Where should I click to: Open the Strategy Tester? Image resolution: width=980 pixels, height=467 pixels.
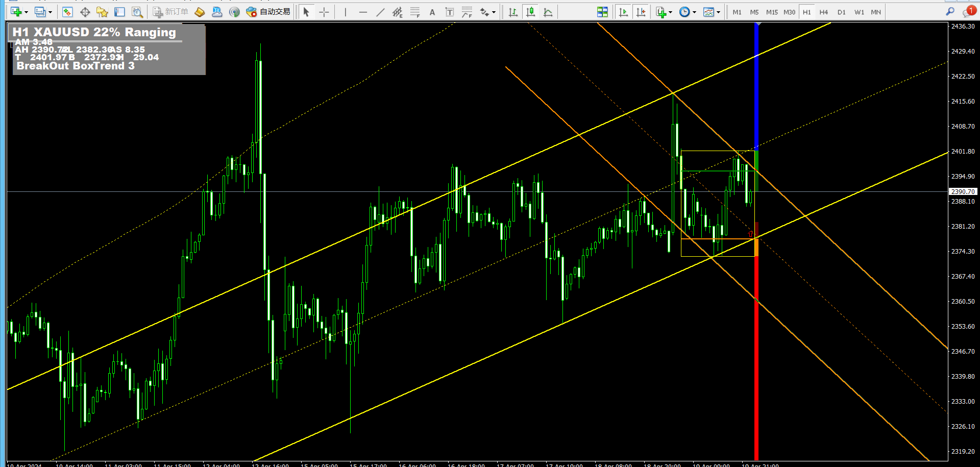[137, 12]
